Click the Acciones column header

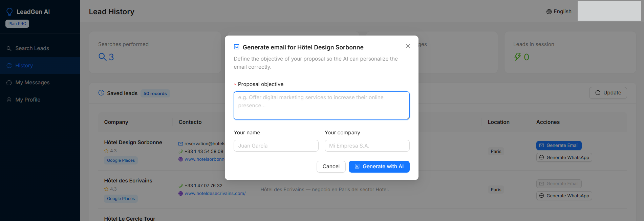click(x=548, y=122)
